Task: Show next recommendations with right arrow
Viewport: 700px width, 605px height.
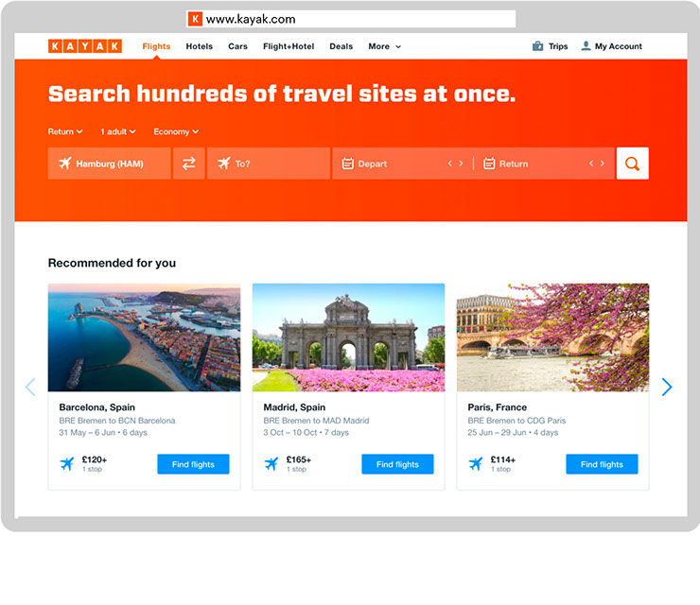Action: pos(667,387)
